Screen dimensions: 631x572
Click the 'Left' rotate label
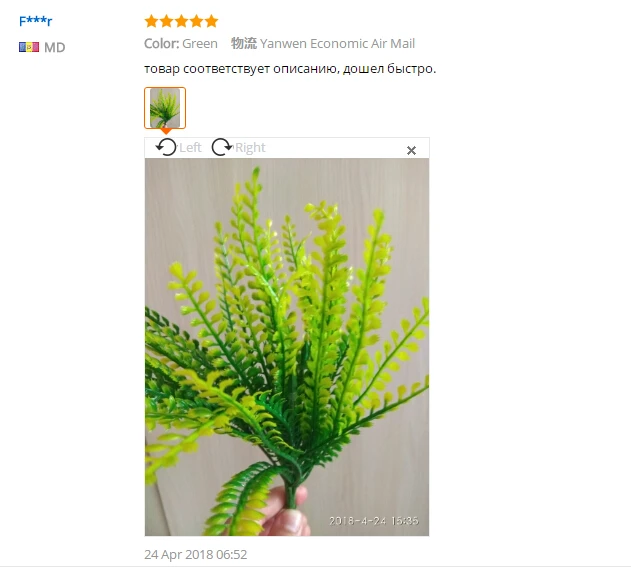[x=190, y=147]
